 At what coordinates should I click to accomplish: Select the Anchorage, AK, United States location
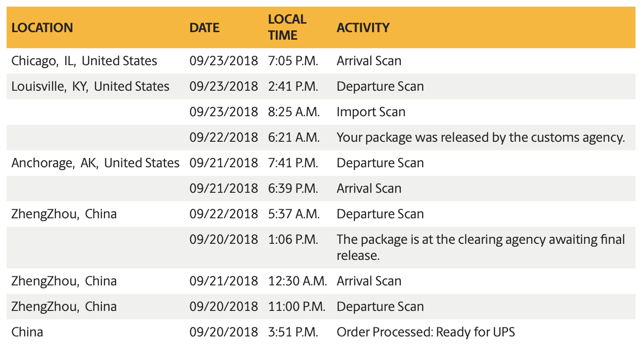click(x=95, y=163)
